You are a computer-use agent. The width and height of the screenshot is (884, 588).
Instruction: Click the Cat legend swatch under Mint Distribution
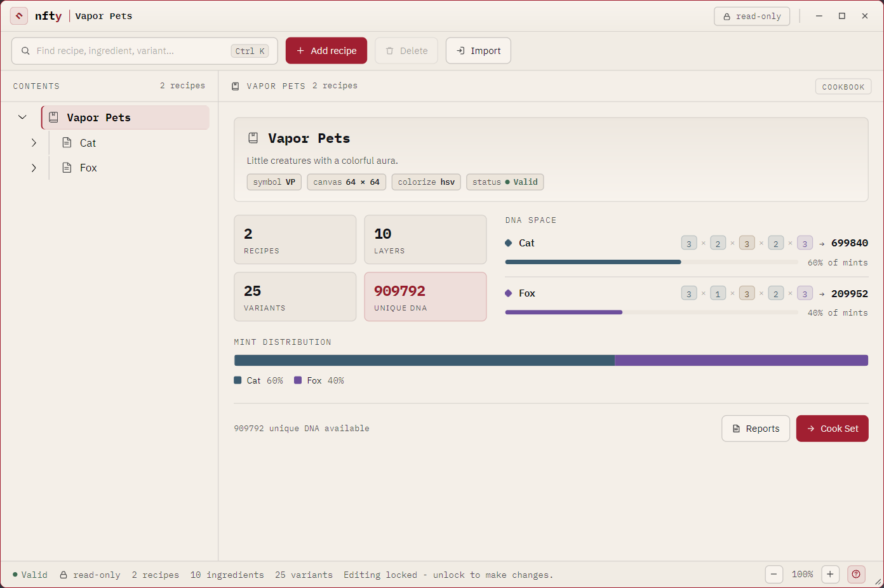click(238, 380)
